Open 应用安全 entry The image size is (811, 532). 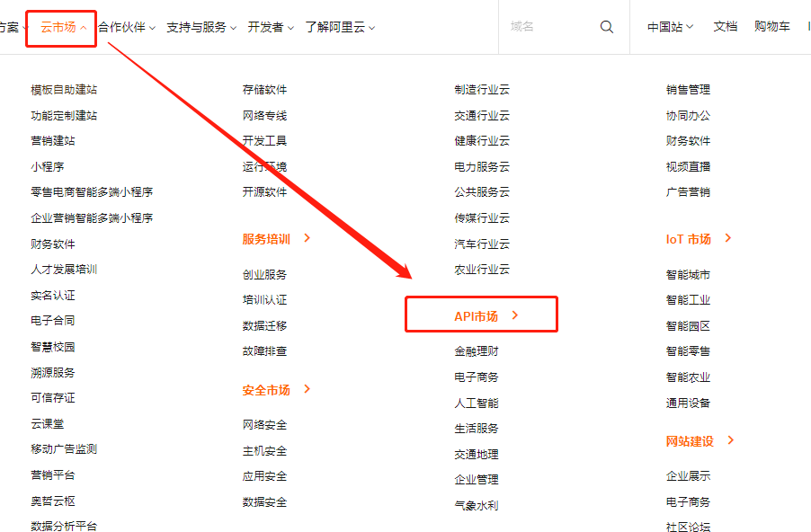tap(264, 476)
